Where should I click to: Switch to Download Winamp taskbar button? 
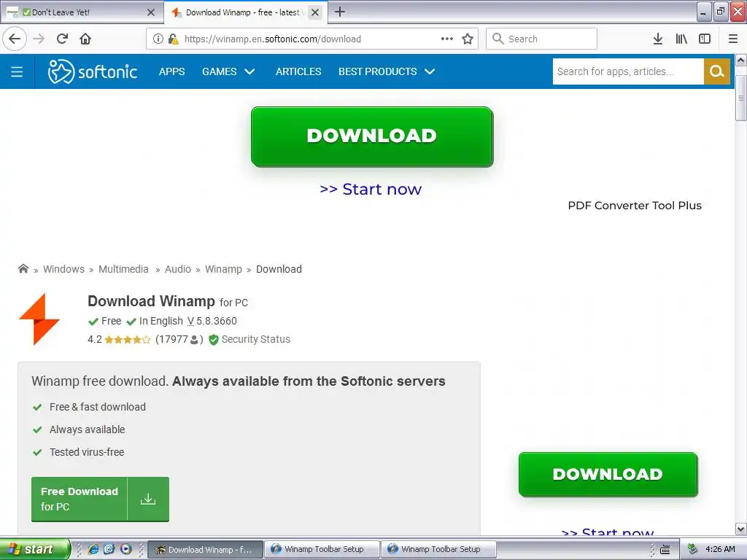(205, 550)
